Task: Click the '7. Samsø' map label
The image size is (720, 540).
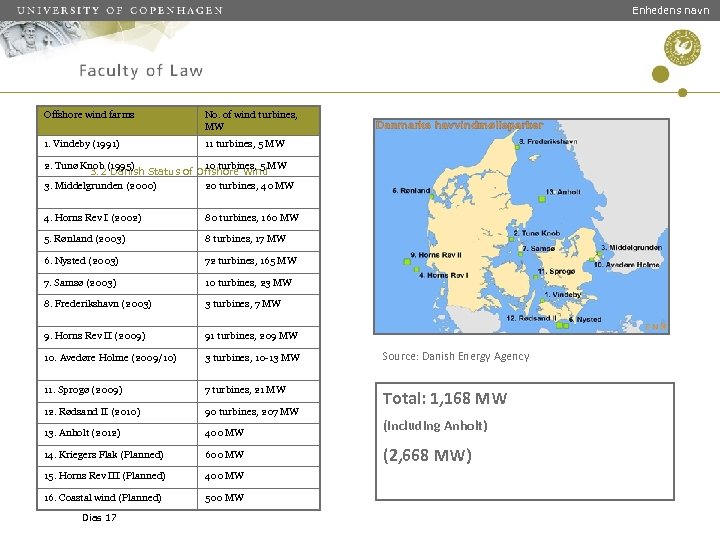Action: tap(539, 248)
